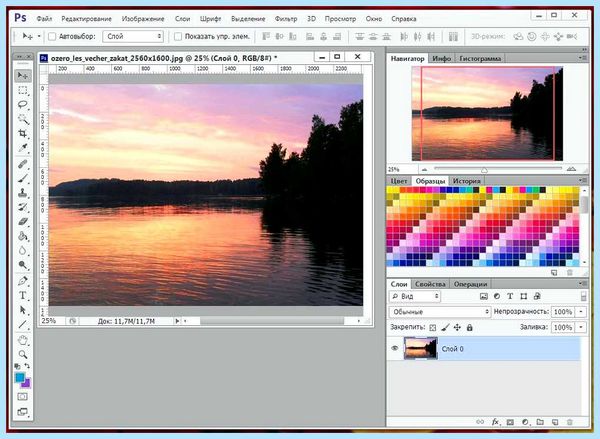
Task: Select the Слой 0 layer thumbnail
Action: (x=421, y=348)
